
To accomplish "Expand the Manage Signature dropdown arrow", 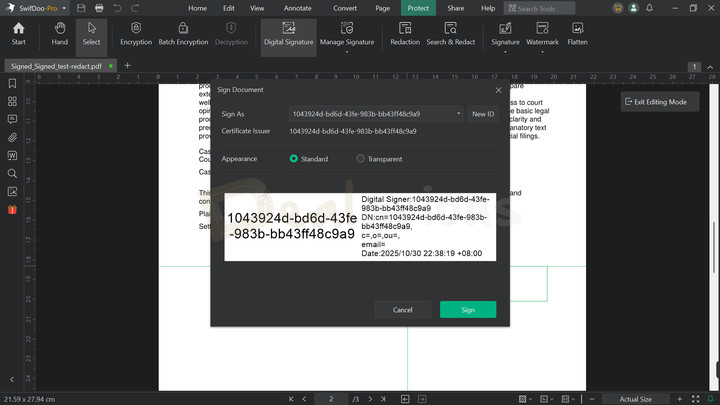I will click(347, 52).
